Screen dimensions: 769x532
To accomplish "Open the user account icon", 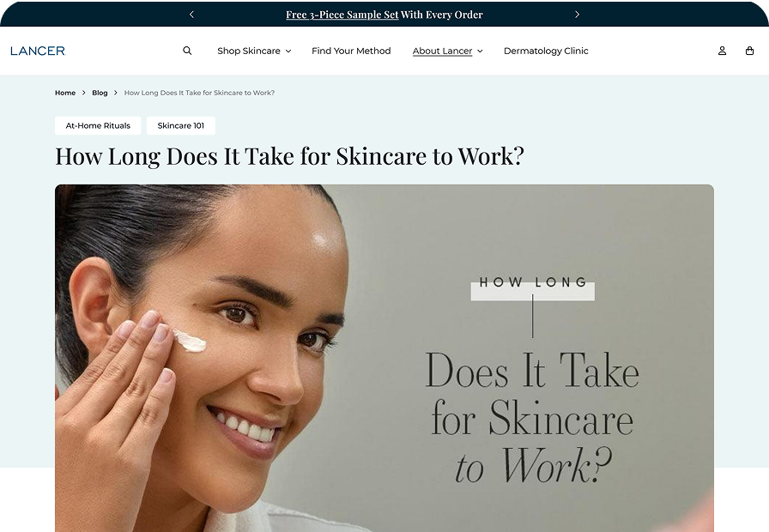I will tap(722, 51).
